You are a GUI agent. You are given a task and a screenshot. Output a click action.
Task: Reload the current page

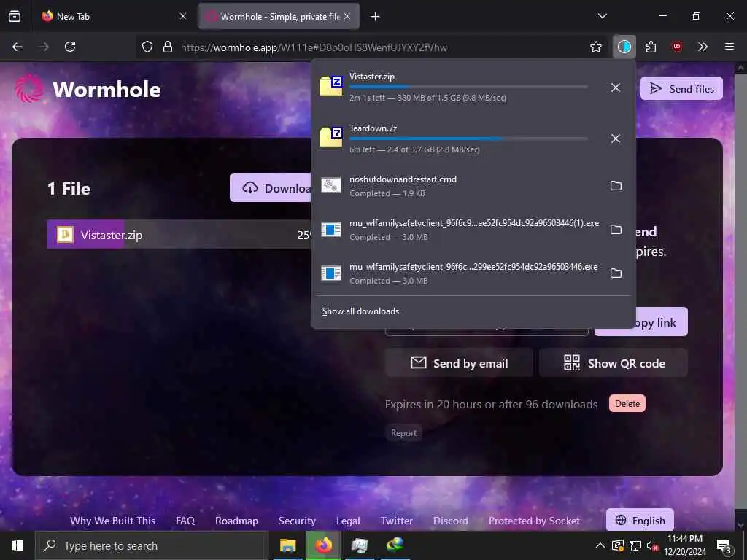tap(70, 47)
